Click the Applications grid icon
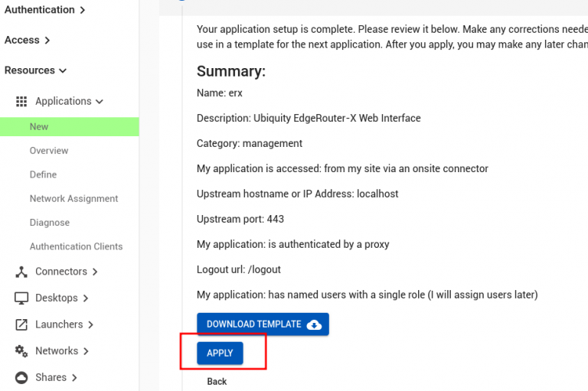 tap(21, 101)
